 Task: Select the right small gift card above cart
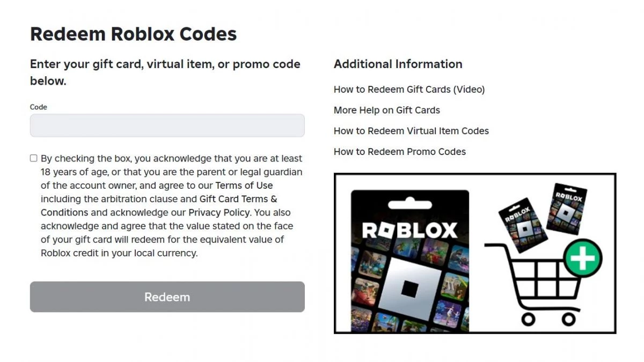pos(567,208)
